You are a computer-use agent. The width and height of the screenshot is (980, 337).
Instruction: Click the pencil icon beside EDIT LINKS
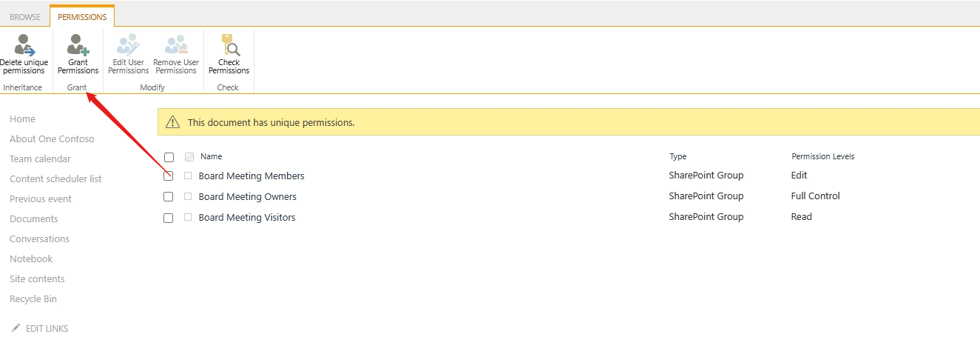tap(16, 328)
